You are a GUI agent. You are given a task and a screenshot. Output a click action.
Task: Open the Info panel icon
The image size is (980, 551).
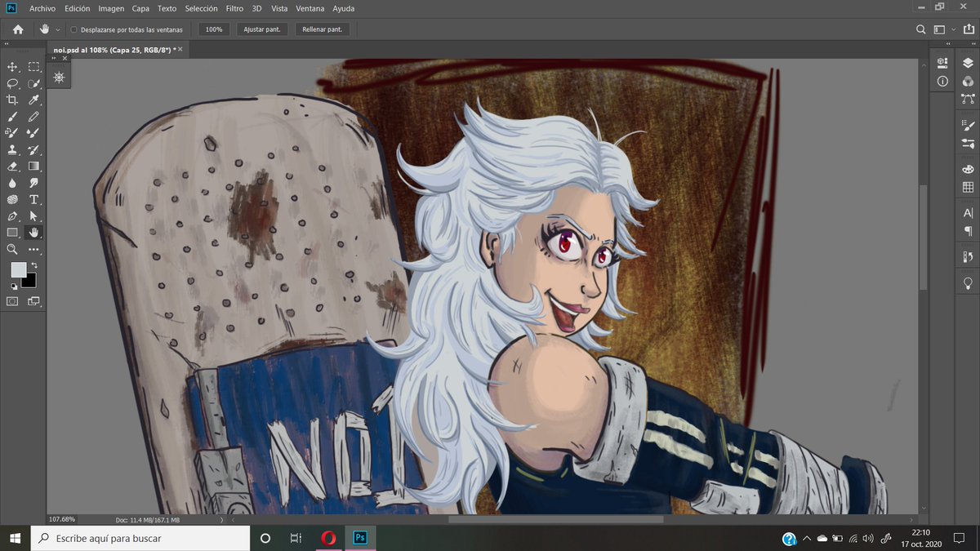pyautogui.click(x=942, y=81)
